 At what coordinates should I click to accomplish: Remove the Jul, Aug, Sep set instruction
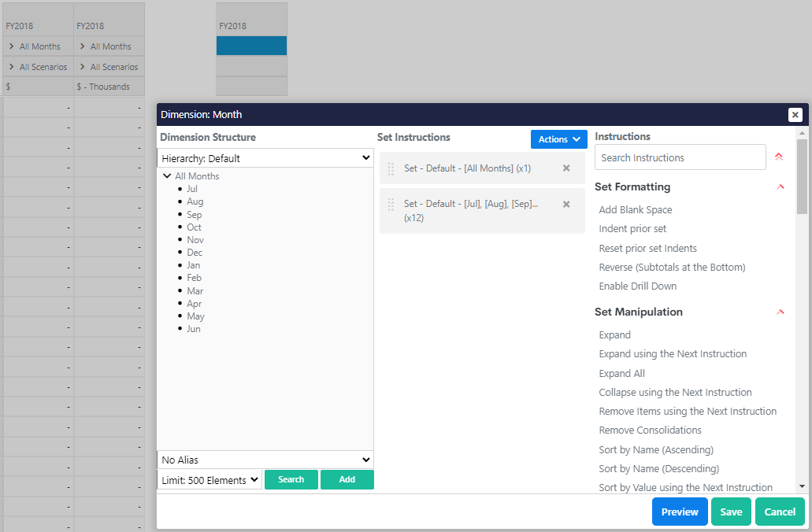pyautogui.click(x=565, y=204)
